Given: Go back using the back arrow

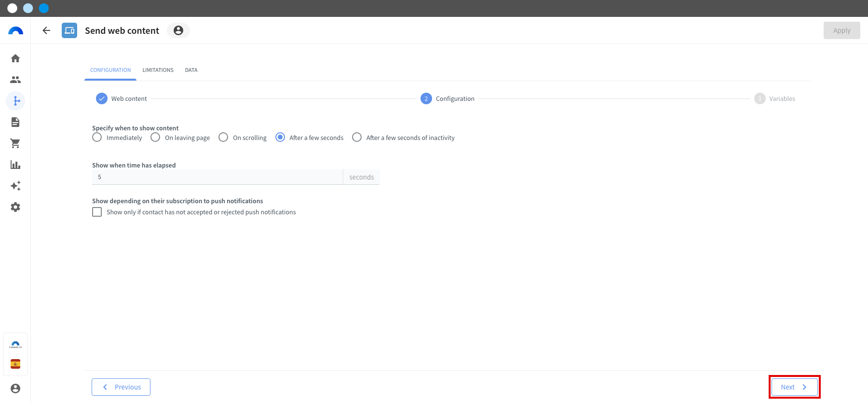Looking at the screenshot, I should pos(46,30).
